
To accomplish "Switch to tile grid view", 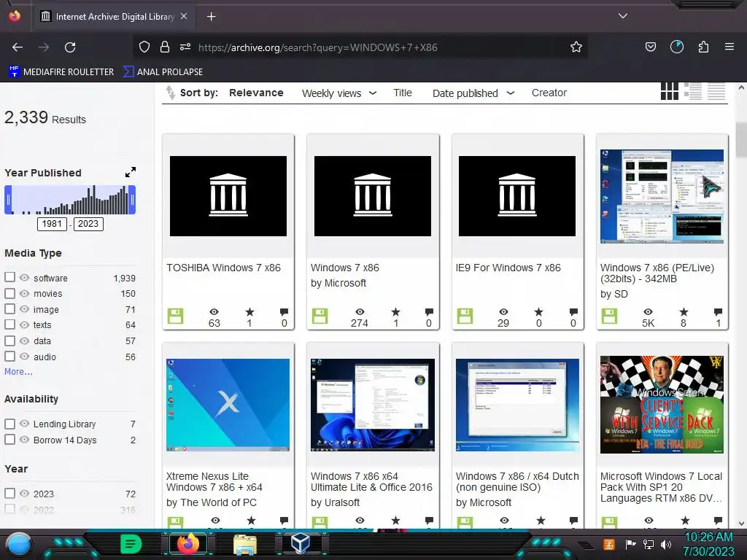I will point(670,91).
